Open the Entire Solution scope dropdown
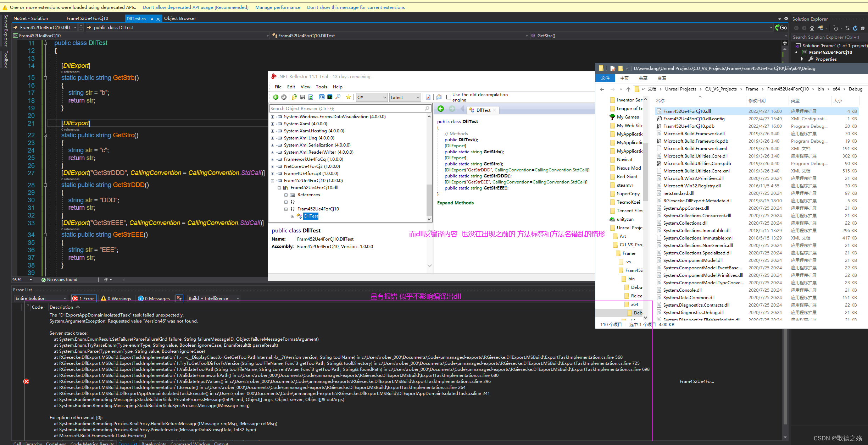This screenshot has width=868, height=445. pyautogui.click(x=41, y=298)
